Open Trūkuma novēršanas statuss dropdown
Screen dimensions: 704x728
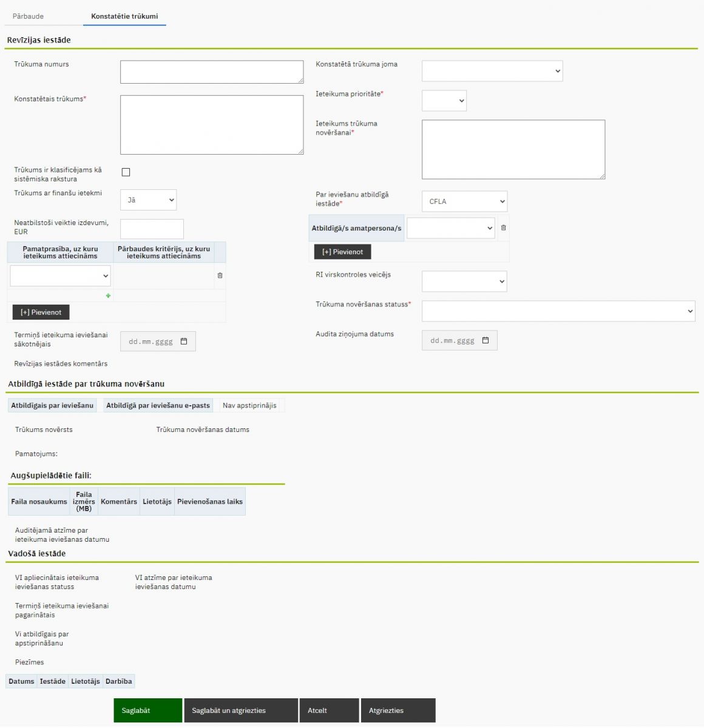(x=558, y=311)
